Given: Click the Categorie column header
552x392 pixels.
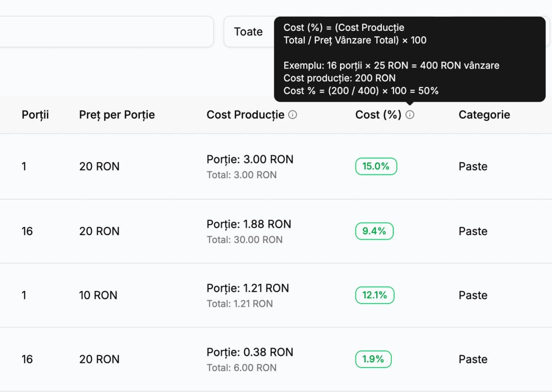Looking at the screenshot, I should click(484, 115).
